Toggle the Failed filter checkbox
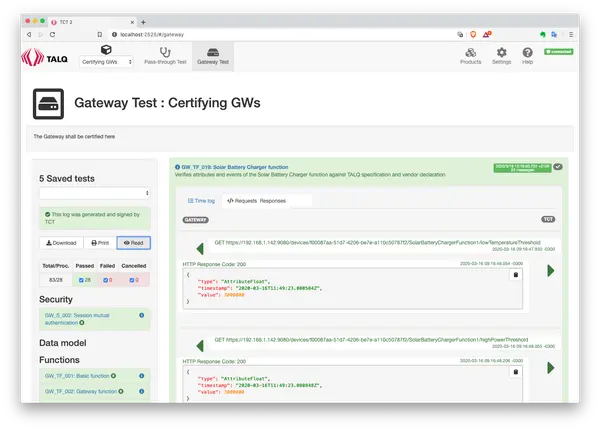 click(x=102, y=280)
